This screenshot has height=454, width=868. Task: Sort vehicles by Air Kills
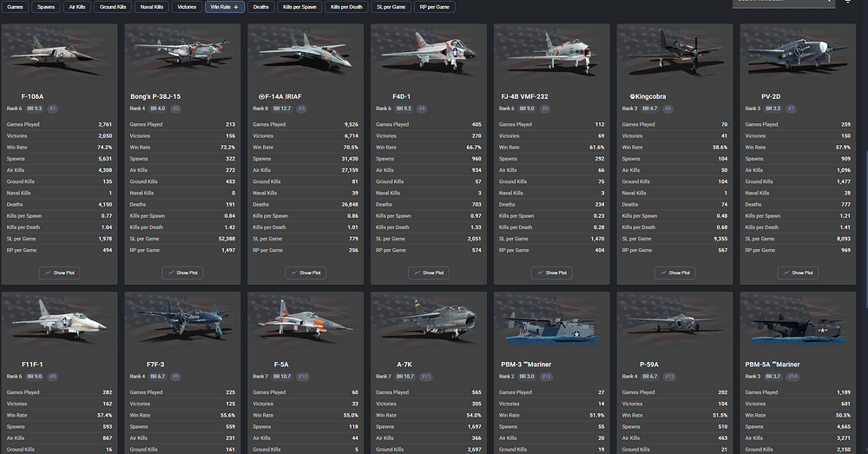click(76, 7)
